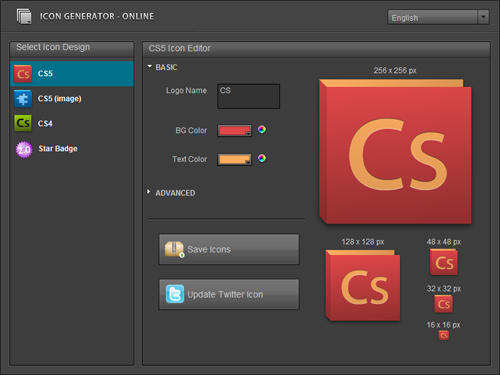Click the Save Icons button
The width and height of the screenshot is (500, 375).
229,249
